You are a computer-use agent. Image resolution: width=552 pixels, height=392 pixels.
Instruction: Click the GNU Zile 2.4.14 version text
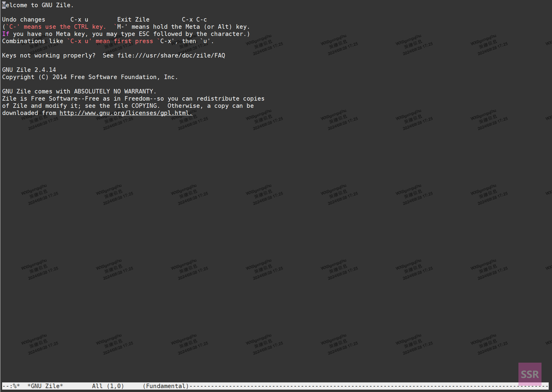[x=29, y=69]
